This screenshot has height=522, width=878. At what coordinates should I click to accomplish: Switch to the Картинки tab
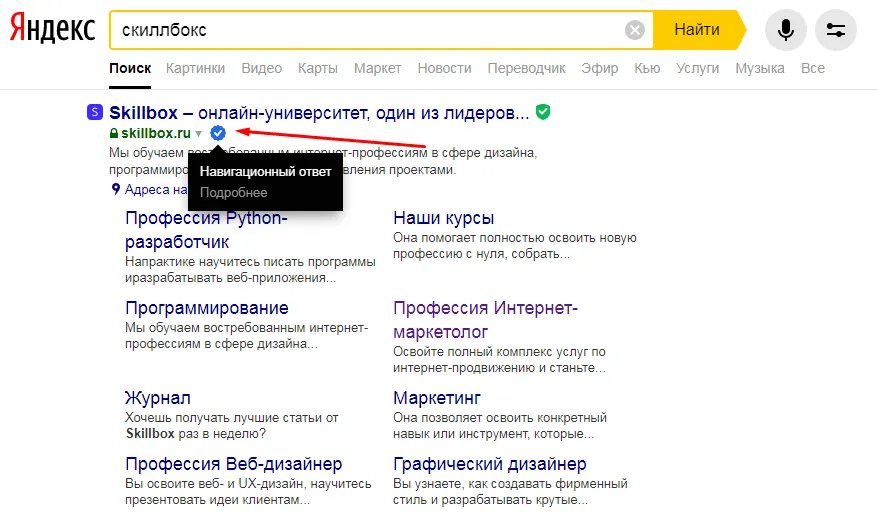[x=196, y=68]
